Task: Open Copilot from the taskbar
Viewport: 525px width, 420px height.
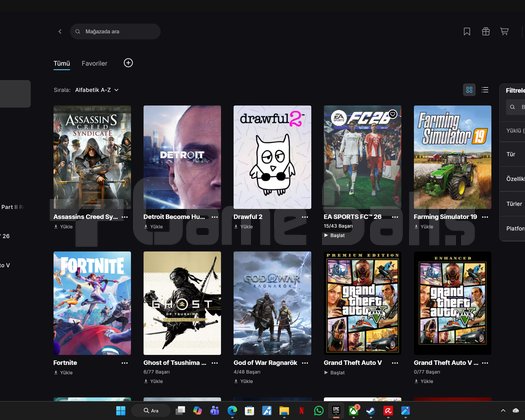Action: (x=198, y=411)
